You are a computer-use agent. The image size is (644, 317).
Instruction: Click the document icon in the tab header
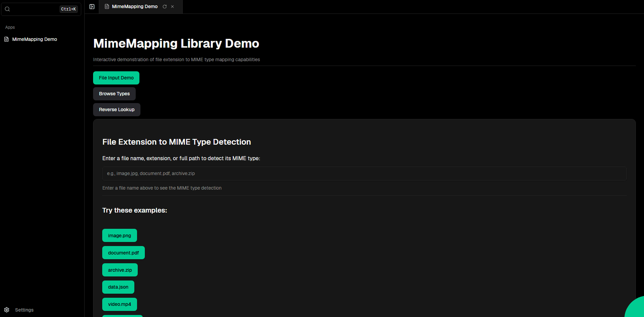point(107,7)
